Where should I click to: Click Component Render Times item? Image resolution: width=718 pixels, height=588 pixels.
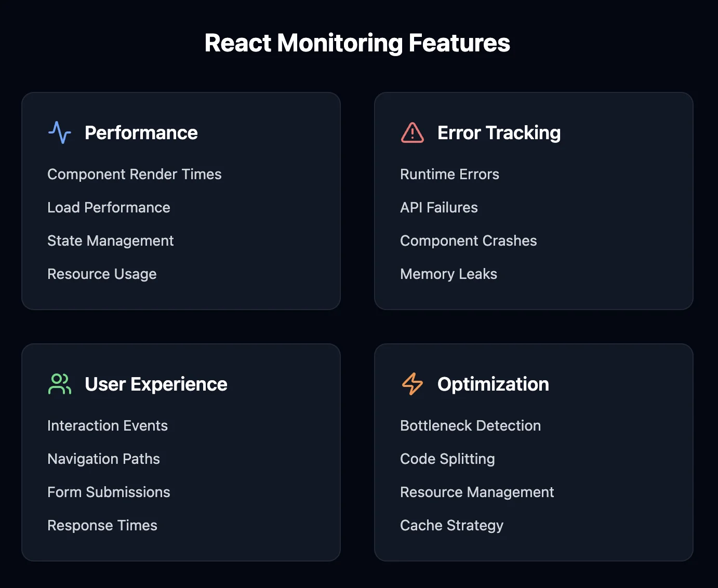(x=134, y=174)
